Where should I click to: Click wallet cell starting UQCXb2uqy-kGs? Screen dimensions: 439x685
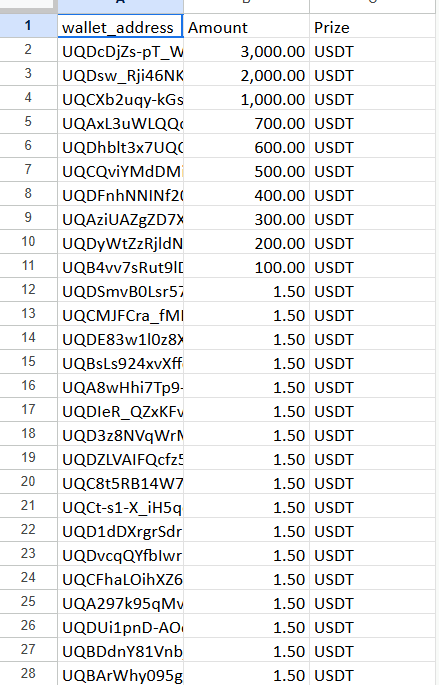point(120,98)
